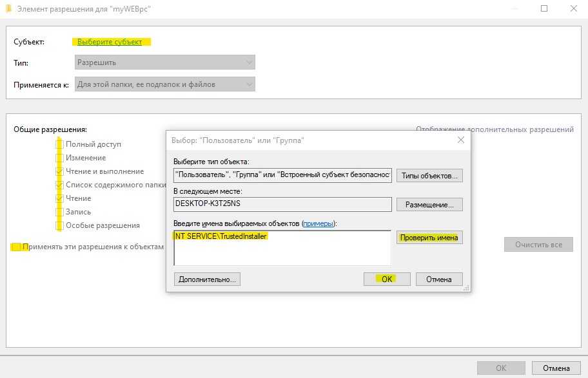Viewport: 588px width, 378px height.
Task: Confirm the selection dialog with OK
Action: (387, 279)
